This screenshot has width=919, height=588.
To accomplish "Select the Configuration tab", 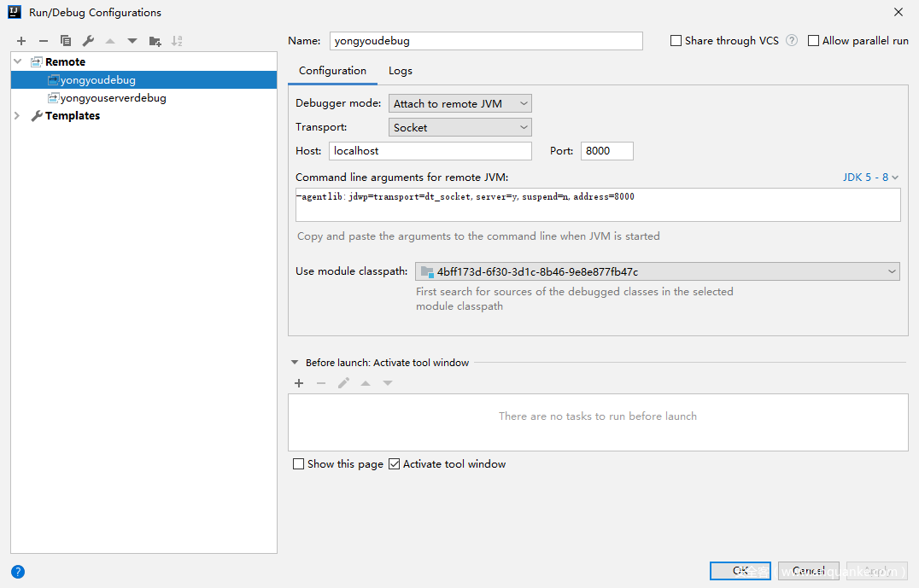I will click(332, 71).
